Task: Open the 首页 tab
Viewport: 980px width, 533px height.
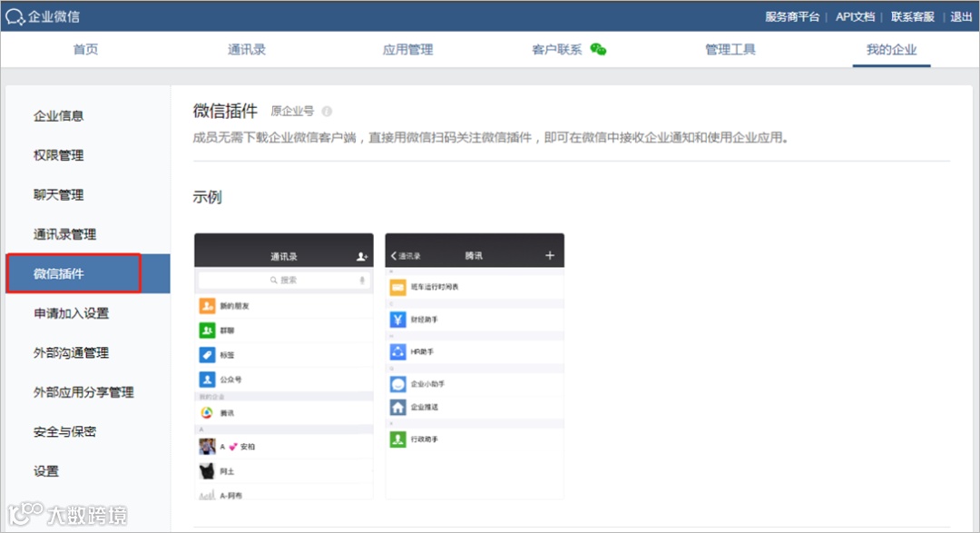Action: tap(85, 49)
